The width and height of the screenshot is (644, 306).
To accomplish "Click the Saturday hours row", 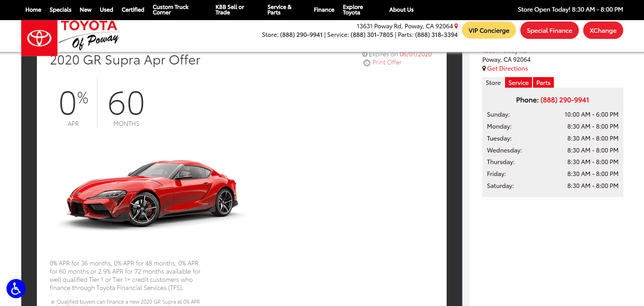I will click(x=552, y=186).
